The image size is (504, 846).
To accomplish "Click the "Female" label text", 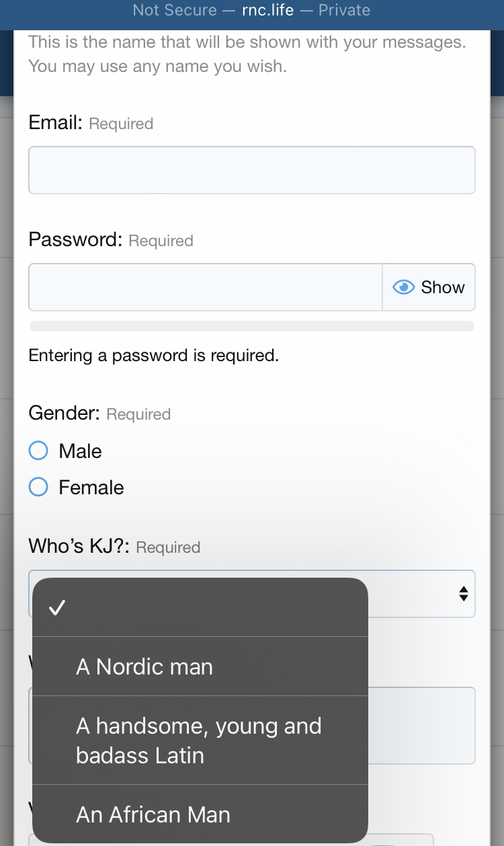I will [x=91, y=488].
